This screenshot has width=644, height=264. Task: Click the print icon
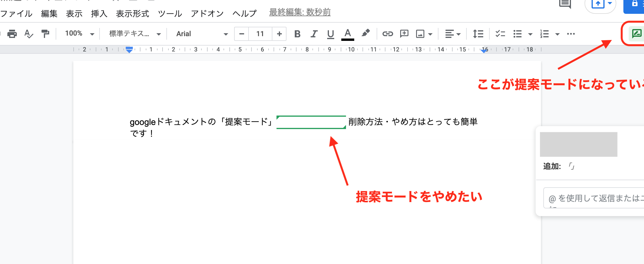[12, 34]
